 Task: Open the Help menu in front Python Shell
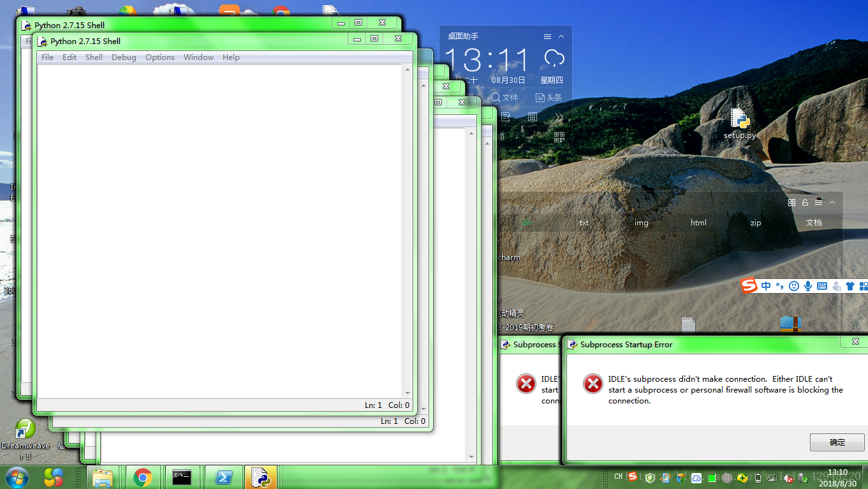point(231,57)
